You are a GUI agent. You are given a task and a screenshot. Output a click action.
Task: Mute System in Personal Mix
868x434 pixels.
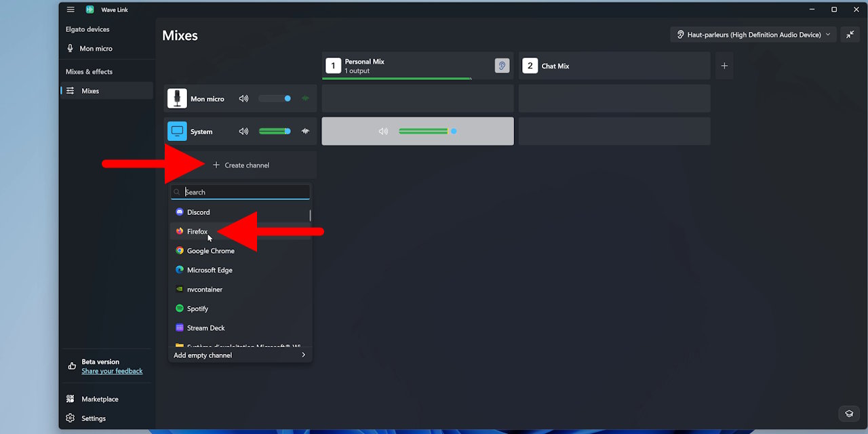(x=383, y=132)
